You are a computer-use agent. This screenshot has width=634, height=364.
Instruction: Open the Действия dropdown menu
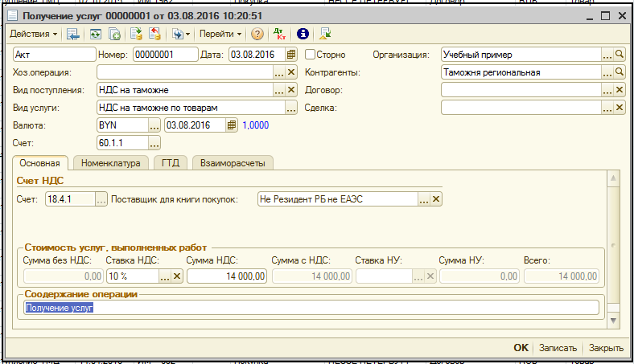click(33, 34)
